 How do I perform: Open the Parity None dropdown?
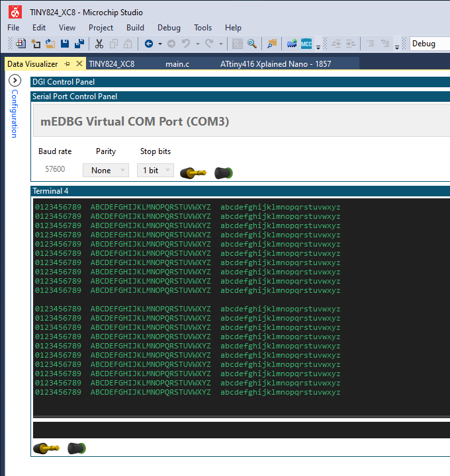pyautogui.click(x=106, y=171)
